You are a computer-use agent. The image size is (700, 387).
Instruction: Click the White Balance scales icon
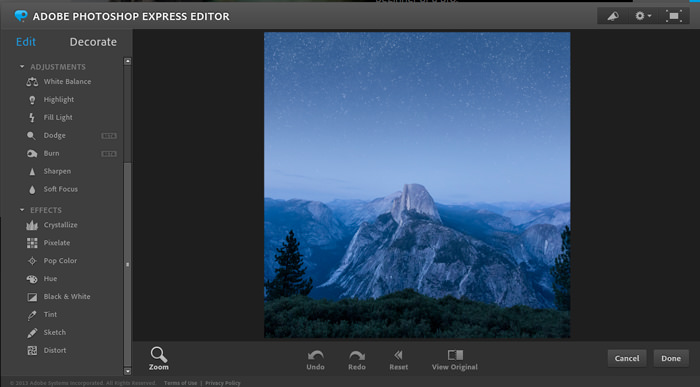coord(32,82)
